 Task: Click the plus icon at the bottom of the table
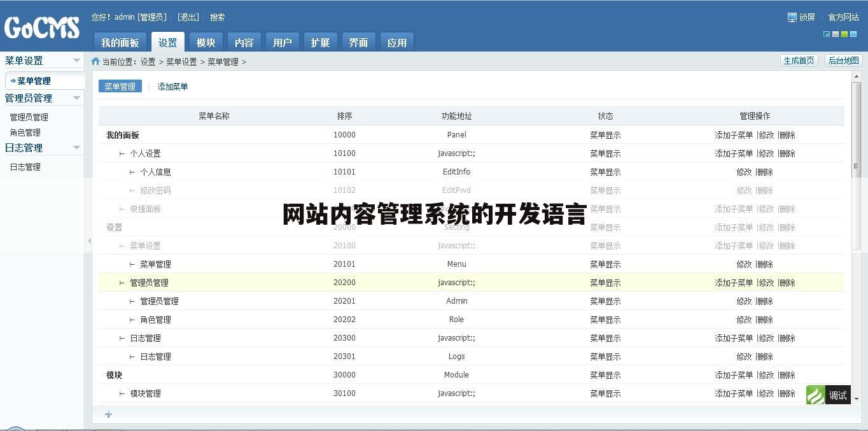(x=108, y=414)
